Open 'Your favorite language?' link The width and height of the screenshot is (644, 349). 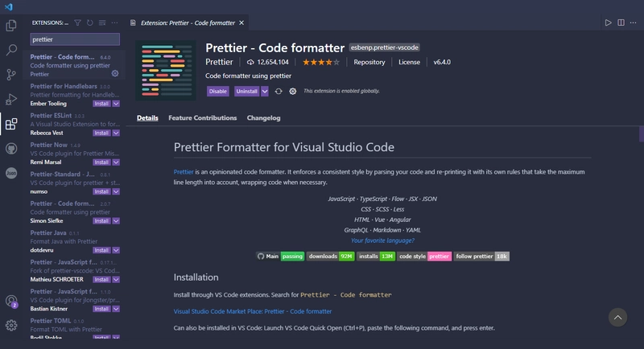pyautogui.click(x=382, y=240)
